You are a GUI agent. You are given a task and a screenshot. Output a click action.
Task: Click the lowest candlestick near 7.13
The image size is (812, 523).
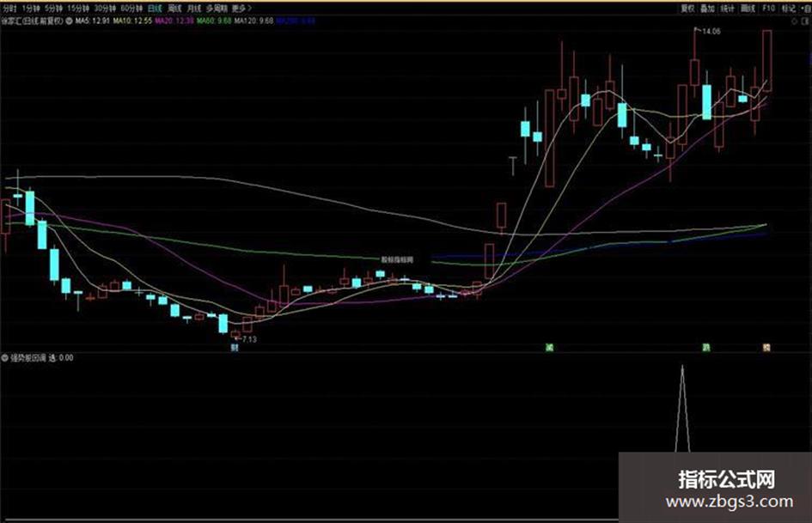235,334
